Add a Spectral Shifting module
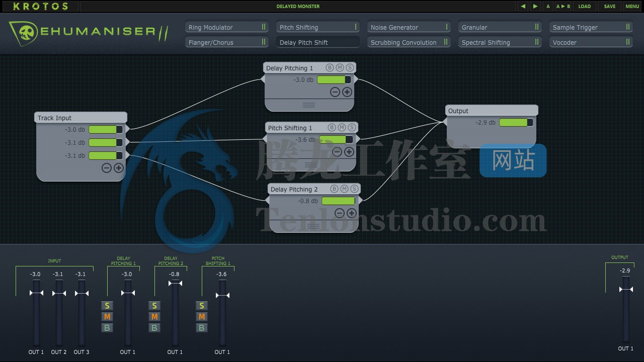The image size is (644, 362). click(x=500, y=42)
